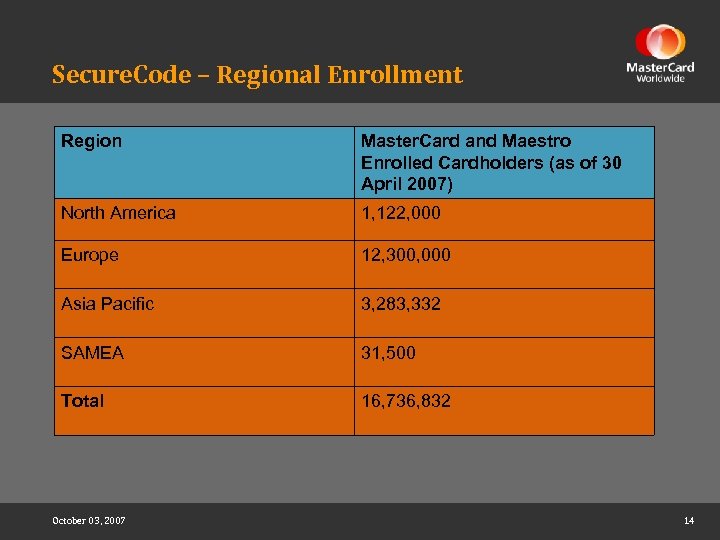Select the slide title 'SecureCode – Regional Enrollment'
The image size is (720, 540).
(x=257, y=74)
